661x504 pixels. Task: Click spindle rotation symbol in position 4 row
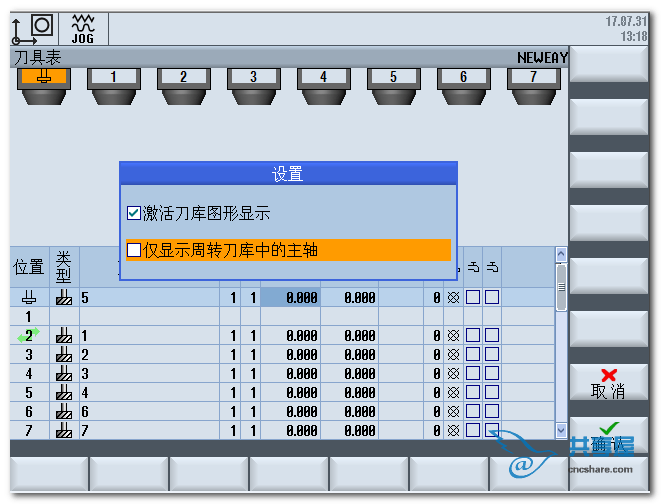(x=454, y=373)
